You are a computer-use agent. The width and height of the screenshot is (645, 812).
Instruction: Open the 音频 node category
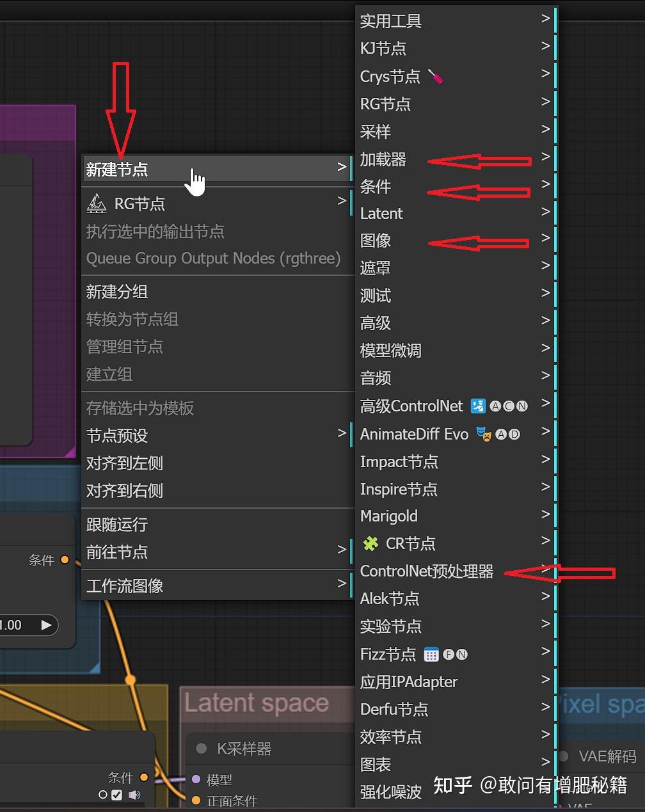pos(456,378)
